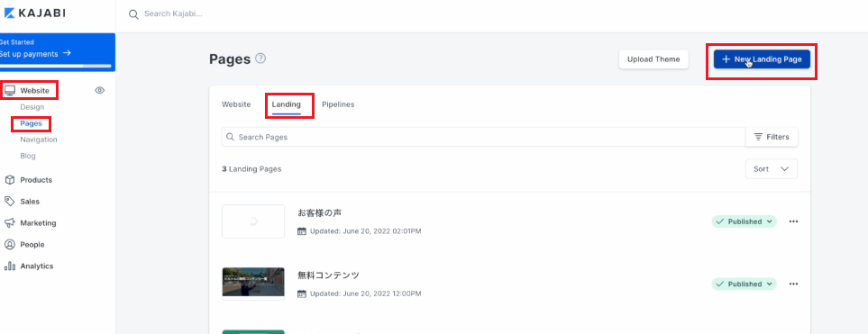This screenshot has height=334, width=868.
Task: Open Pages under Website
Action: tap(31, 123)
